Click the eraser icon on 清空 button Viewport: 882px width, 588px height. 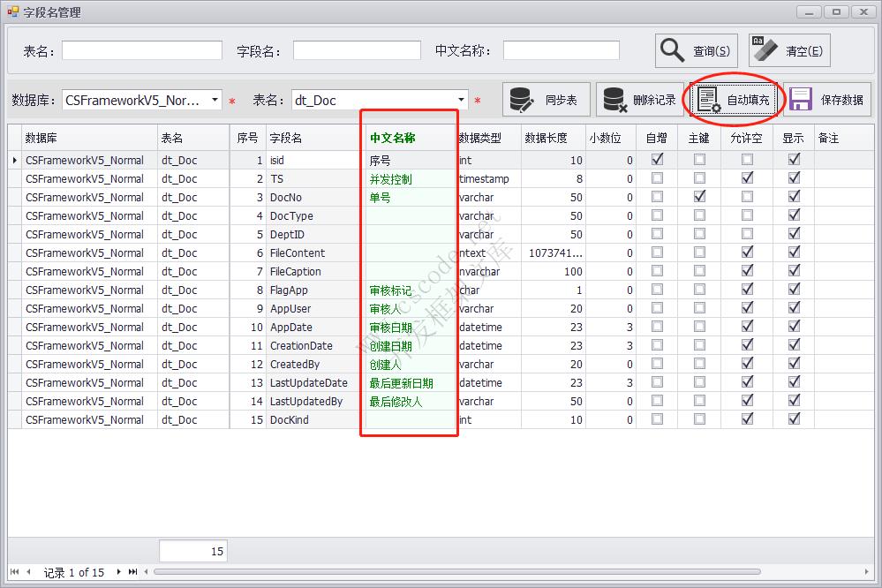coord(765,48)
